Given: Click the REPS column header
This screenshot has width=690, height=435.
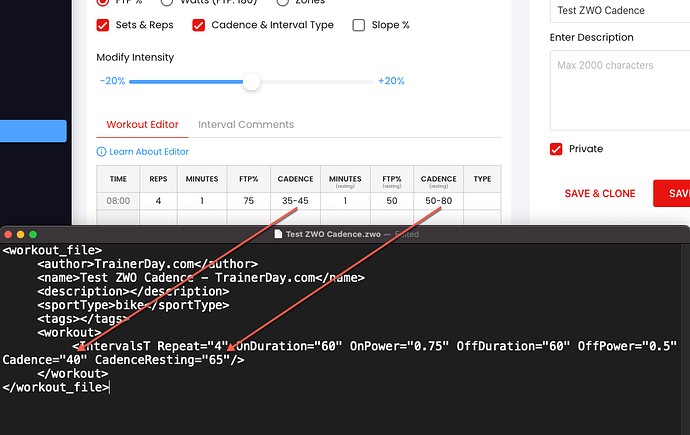Looking at the screenshot, I should (158, 179).
